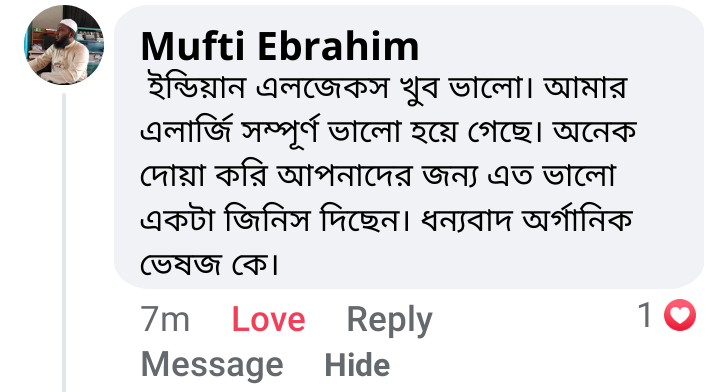Screen dimensions: 720x392
Task: Message the commenter via Message button
Action: click(212, 365)
